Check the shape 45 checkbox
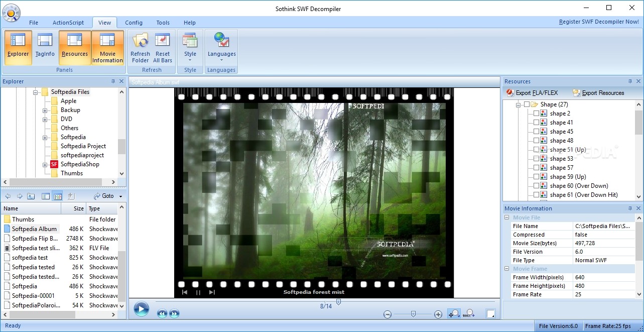Image resolution: width=644 pixels, height=332 pixels. (x=536, y=132)
